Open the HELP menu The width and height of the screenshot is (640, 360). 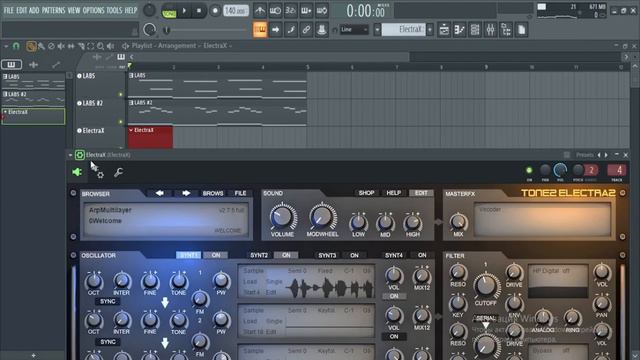[131, 10]
